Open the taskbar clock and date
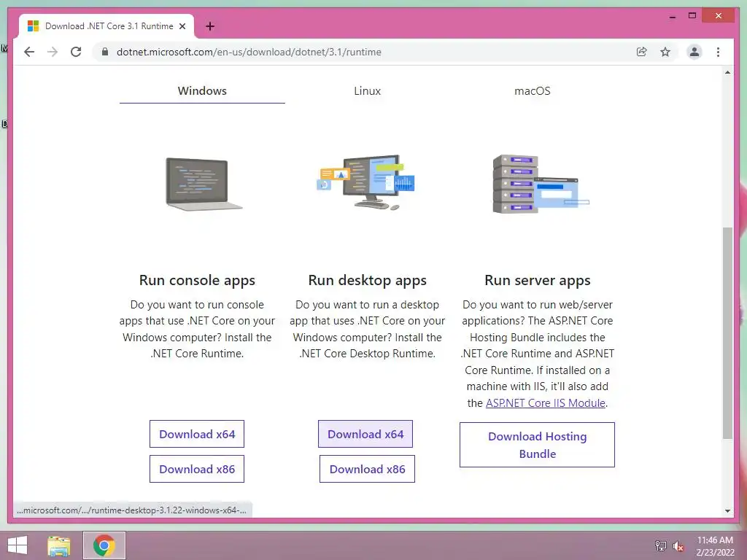Viewport: 747px width, 560px height. [x=715, y=546]
